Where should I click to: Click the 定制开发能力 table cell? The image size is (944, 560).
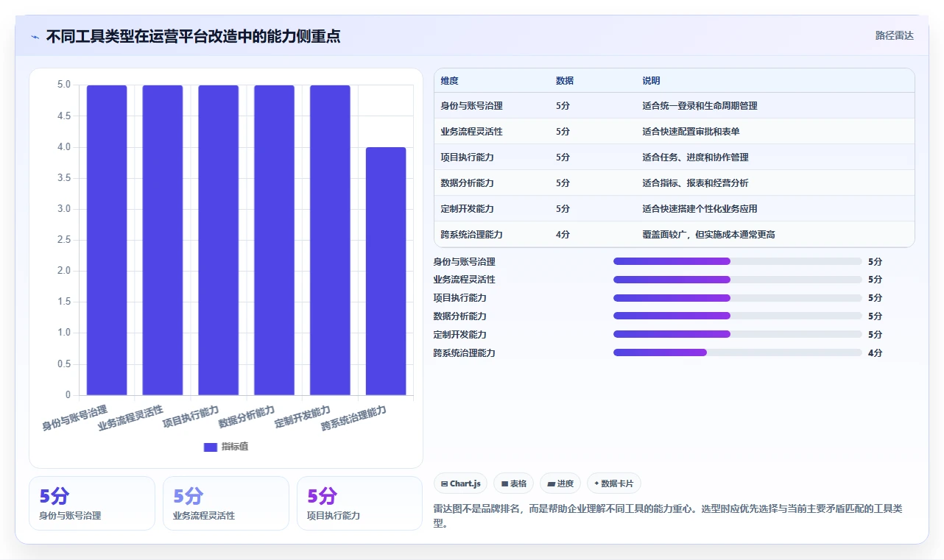coord(468,209)
